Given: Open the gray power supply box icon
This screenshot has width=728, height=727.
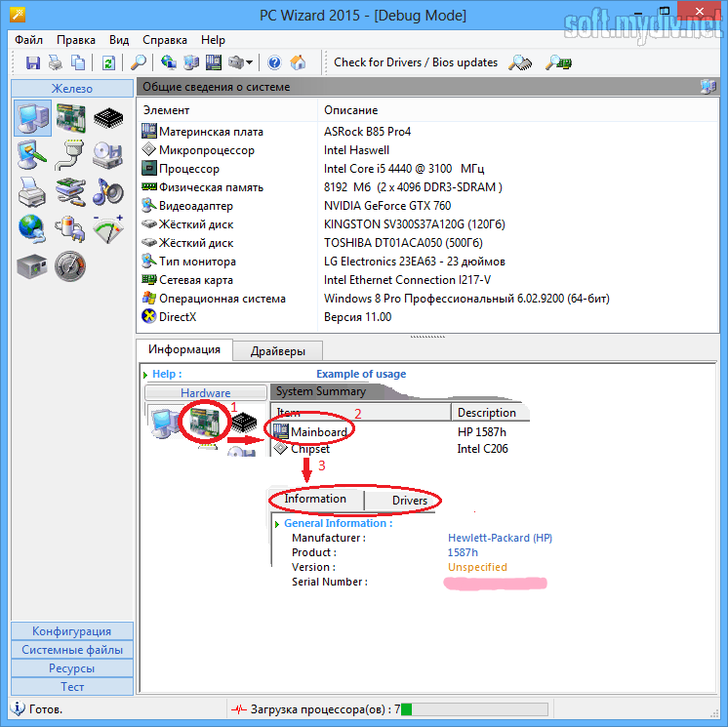Looking at the screenshot, I should coord(31,266).
